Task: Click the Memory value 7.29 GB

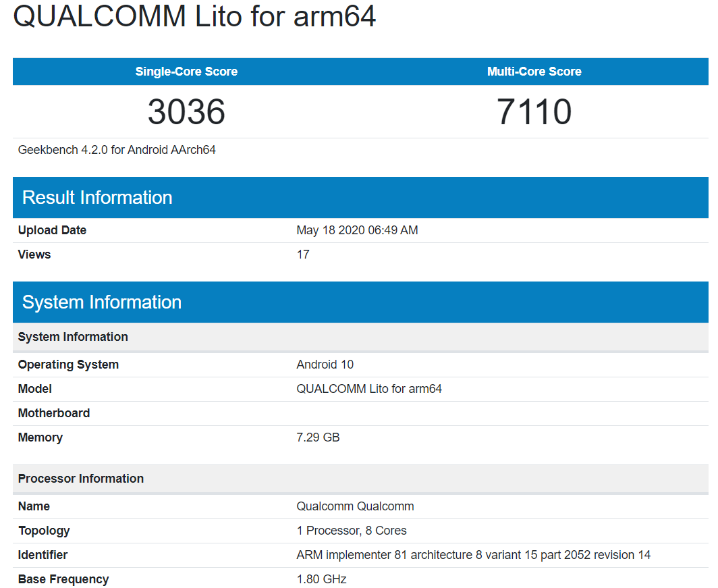Action: (x=318, y=437)
